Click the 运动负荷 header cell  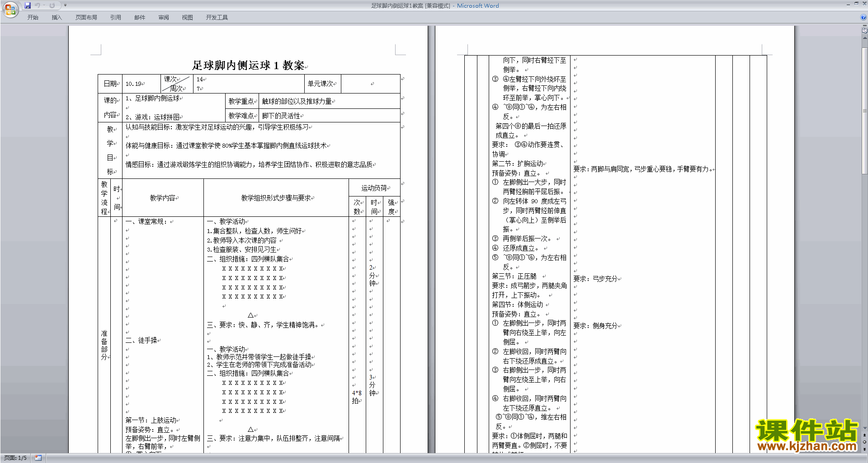[x=374, y=188]
